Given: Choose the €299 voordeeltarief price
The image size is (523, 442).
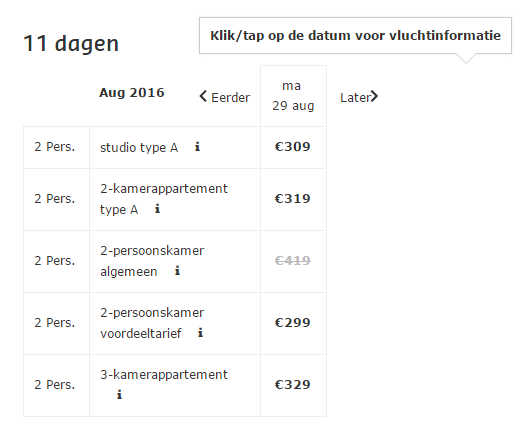Looking at the screenshot, I should pyautogui.click(x=293, y=323).
